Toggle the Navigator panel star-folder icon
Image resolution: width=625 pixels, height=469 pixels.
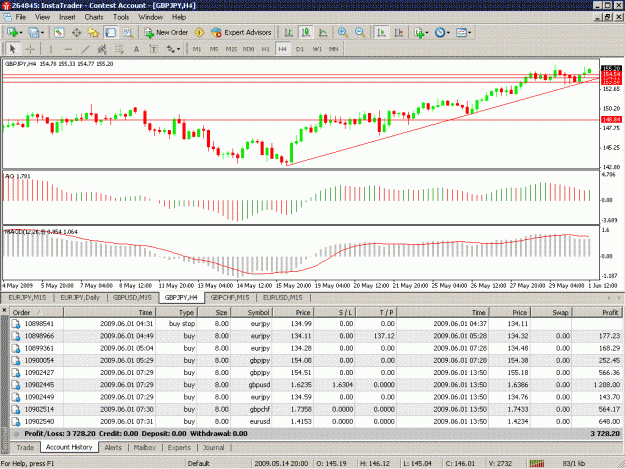pyautogui.click(x=93, y=33)
